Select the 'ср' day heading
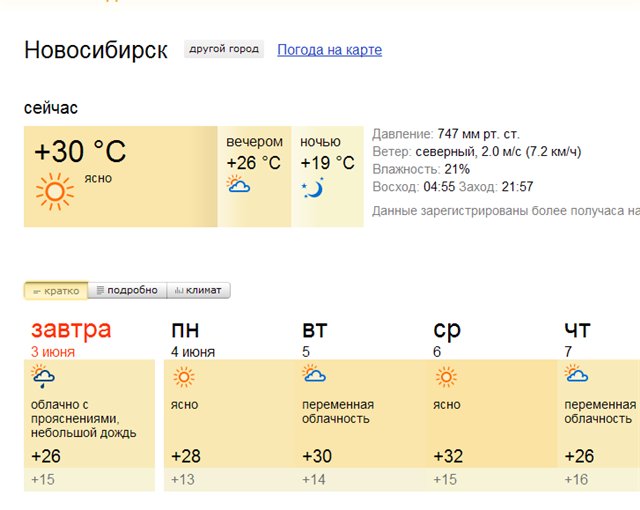Screen dimensions: 640x510 click(x=447, y=330)
